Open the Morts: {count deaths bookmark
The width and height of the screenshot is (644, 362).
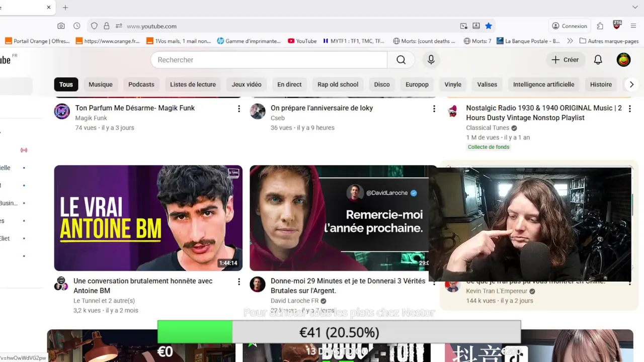pyautogui.click(x=424, y=41)
